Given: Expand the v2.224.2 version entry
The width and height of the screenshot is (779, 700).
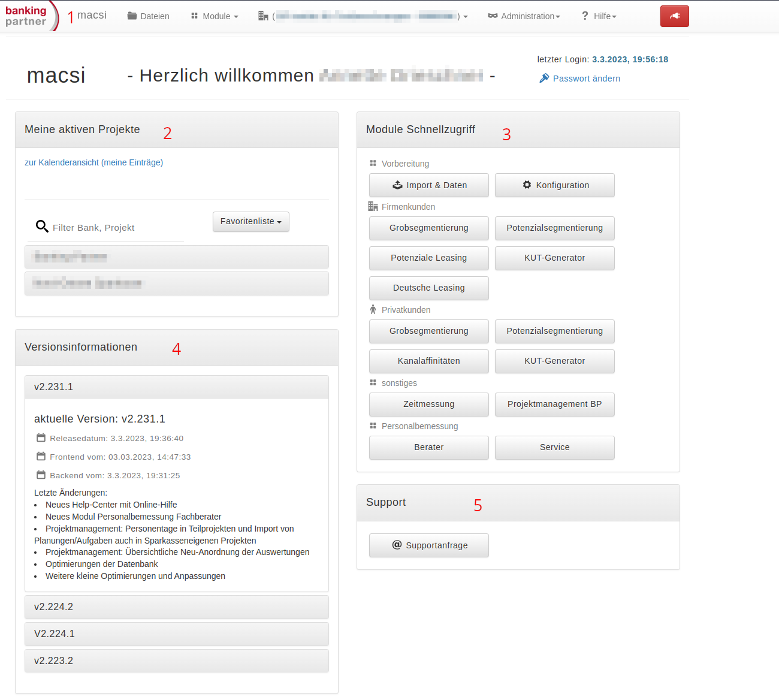Looking at the screenshot, I should tap(177, 607).
